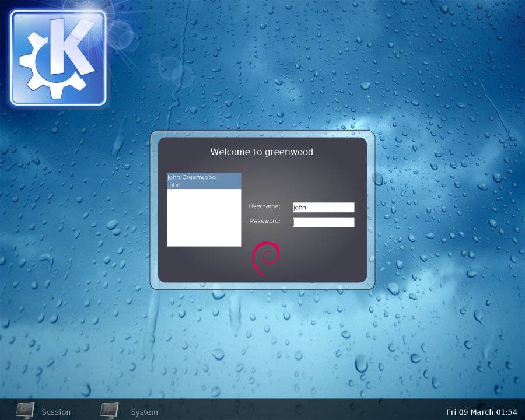Click the Password: label

click(x=265, y=221)
